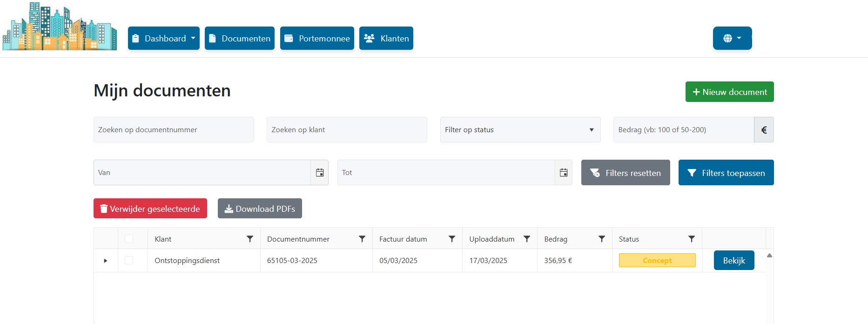Open the Tot date calendar picker icon
Viewport: 868px width, 324px height.
pos(564,173)
